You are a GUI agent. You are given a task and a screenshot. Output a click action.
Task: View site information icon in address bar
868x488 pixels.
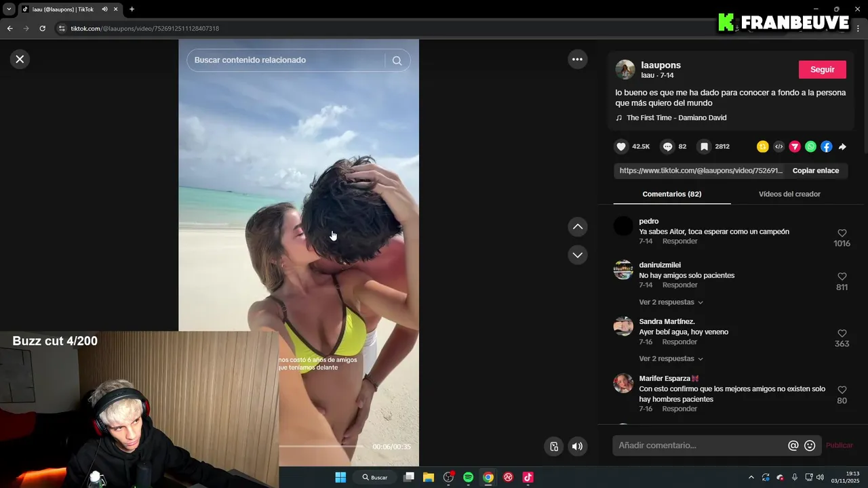pos(61,28)
